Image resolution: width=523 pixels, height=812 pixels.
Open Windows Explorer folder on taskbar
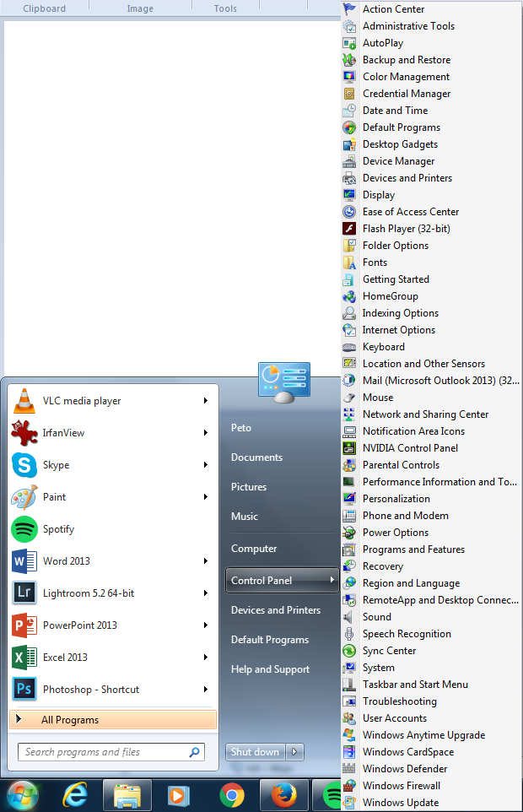[127, 795]
